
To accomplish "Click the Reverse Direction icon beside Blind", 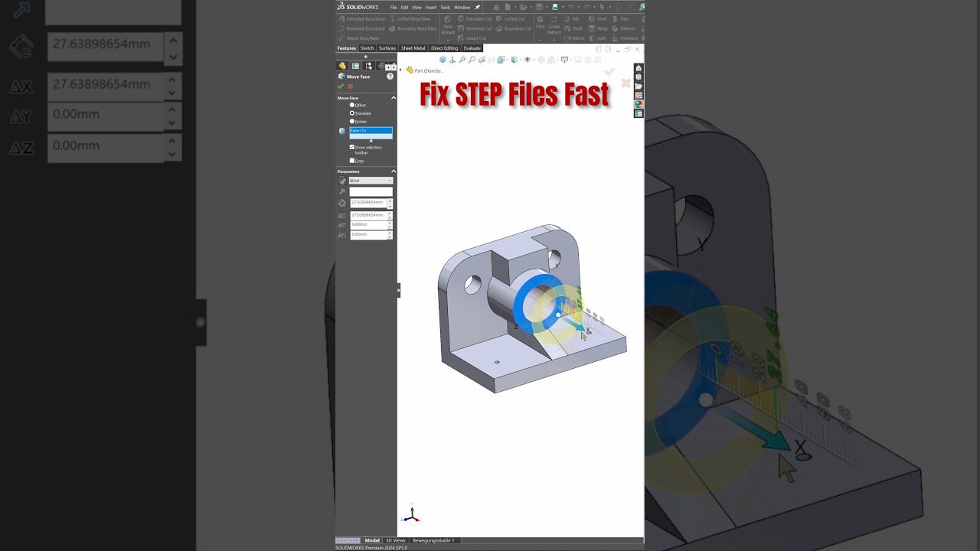I will click(x=341, y=181).
